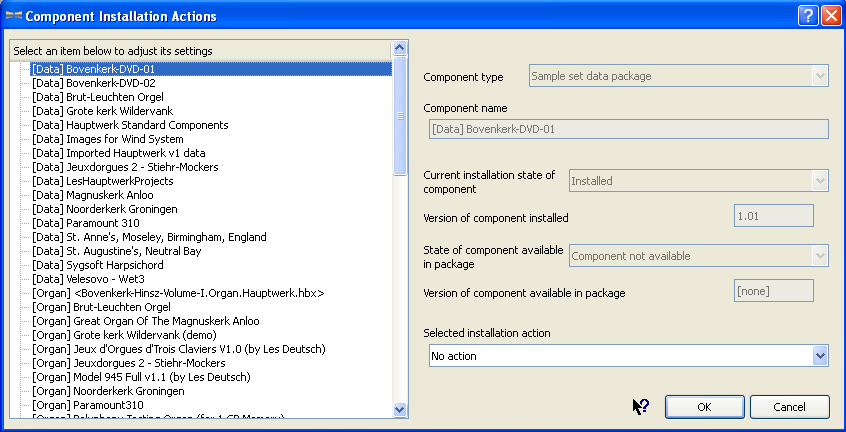The width and height of the screenshot is (846, 432).
Task: Select [Data] St. Anne's, Moseley, Birmingham
Action: tap(149, 237)
